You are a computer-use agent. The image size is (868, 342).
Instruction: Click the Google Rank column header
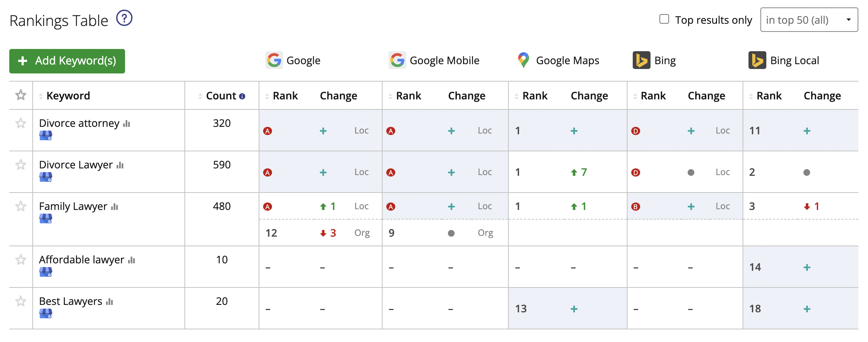[x=285, y=95]
